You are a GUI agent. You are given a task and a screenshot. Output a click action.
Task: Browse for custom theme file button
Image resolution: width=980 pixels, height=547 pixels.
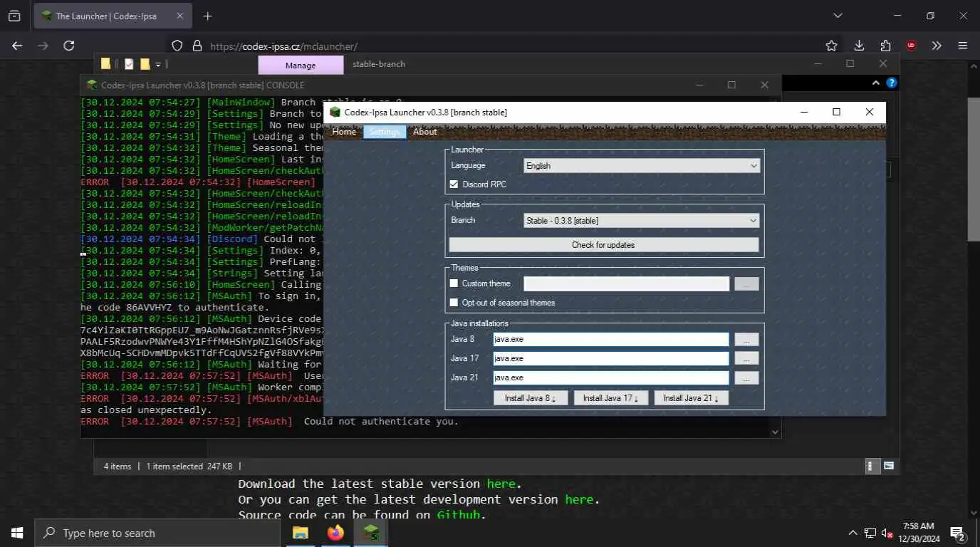(x=746, y=284)
